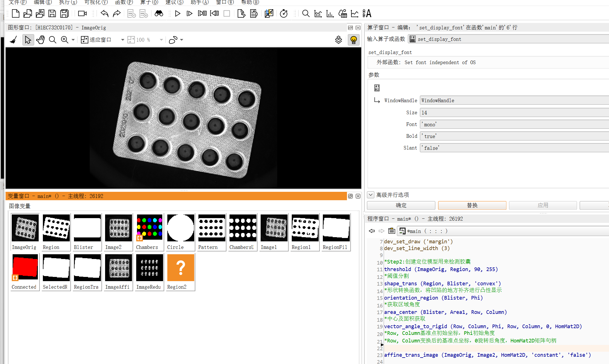Open the 助手(A) menu

point(200,2)
